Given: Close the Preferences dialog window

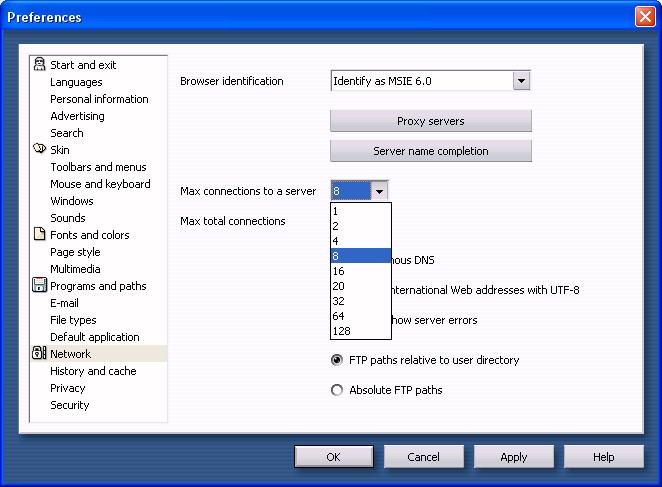Looking at the screenshot, I should pyautogui.click(x=644, y=17).
